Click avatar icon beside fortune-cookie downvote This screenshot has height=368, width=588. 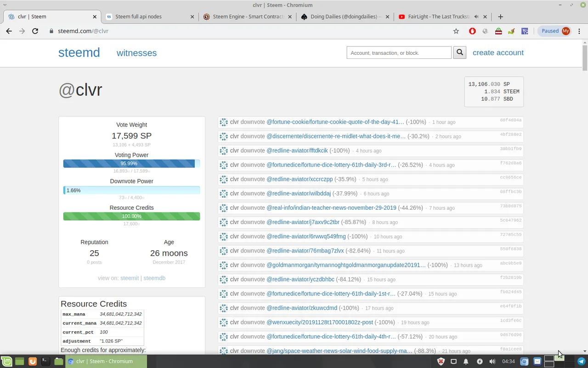coord(224,122)
